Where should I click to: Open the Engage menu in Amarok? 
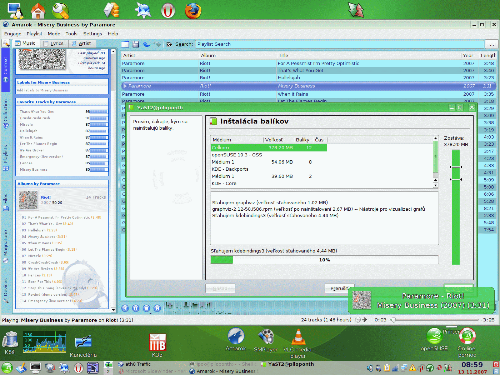tap(13, 34)
